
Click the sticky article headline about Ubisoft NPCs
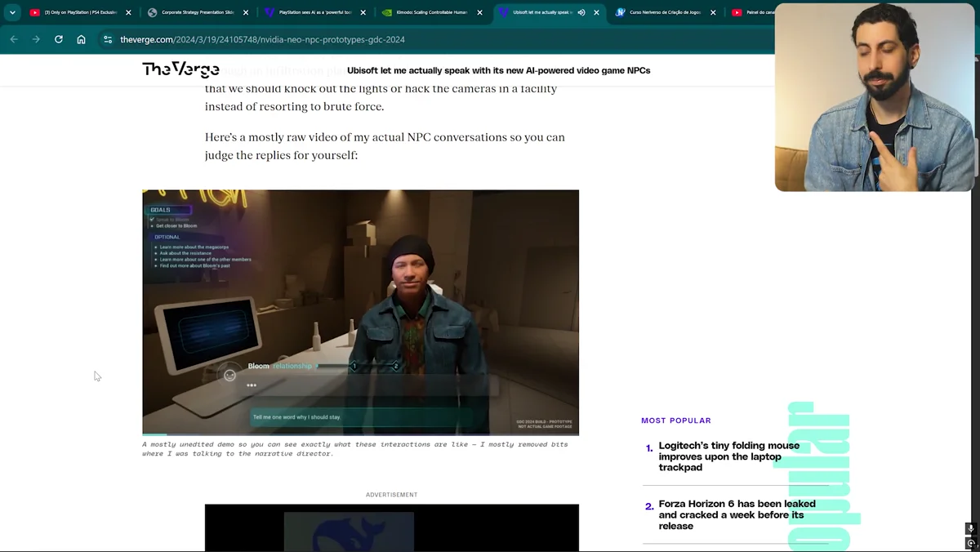click(x=498, y=70)
